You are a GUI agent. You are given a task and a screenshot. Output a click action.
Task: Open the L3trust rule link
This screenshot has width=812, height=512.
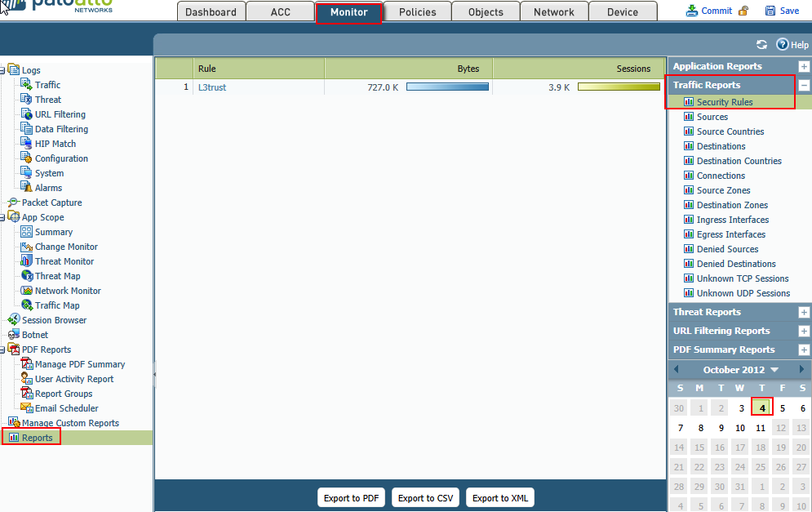pyautogui.click(x=212, y=87)
